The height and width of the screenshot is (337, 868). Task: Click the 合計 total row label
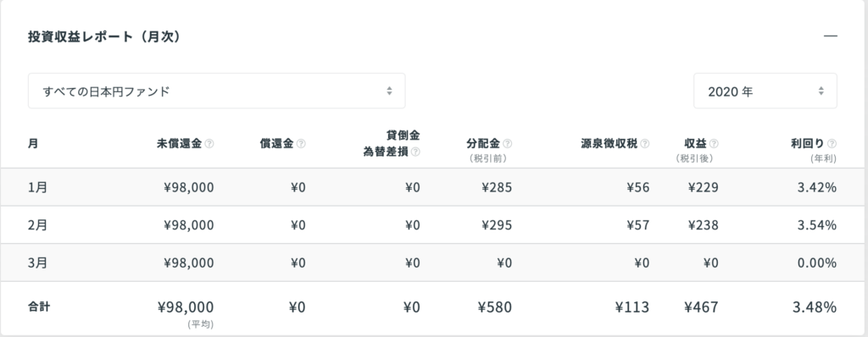(x=39, y=307)
